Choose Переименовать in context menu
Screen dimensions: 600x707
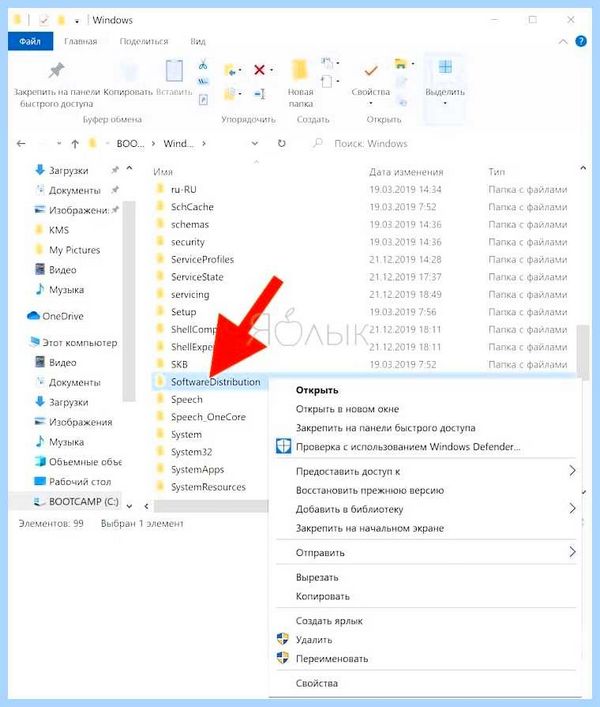(x=332, y=659)
